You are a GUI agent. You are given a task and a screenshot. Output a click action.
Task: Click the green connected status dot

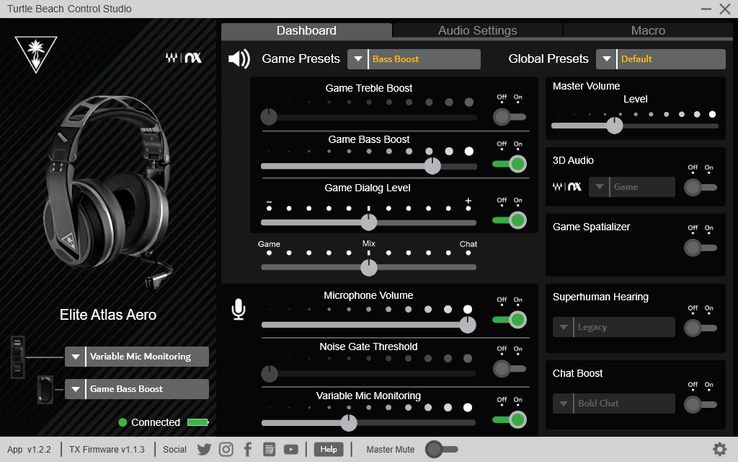[x=123, y=422]
